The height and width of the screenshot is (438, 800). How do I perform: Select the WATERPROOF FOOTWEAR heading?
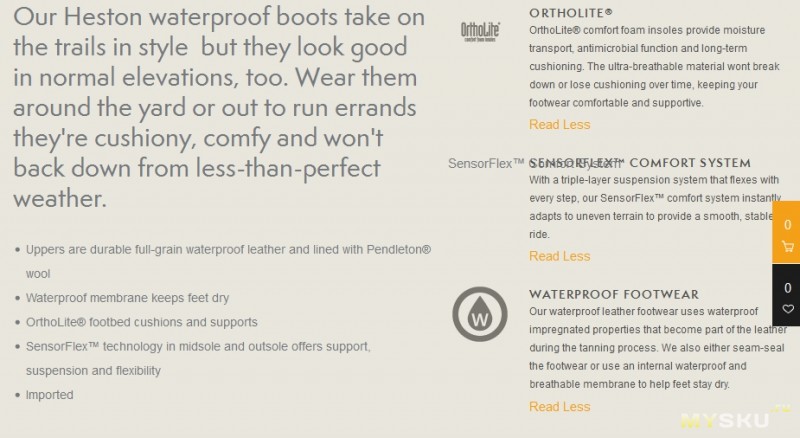point(614,295)
